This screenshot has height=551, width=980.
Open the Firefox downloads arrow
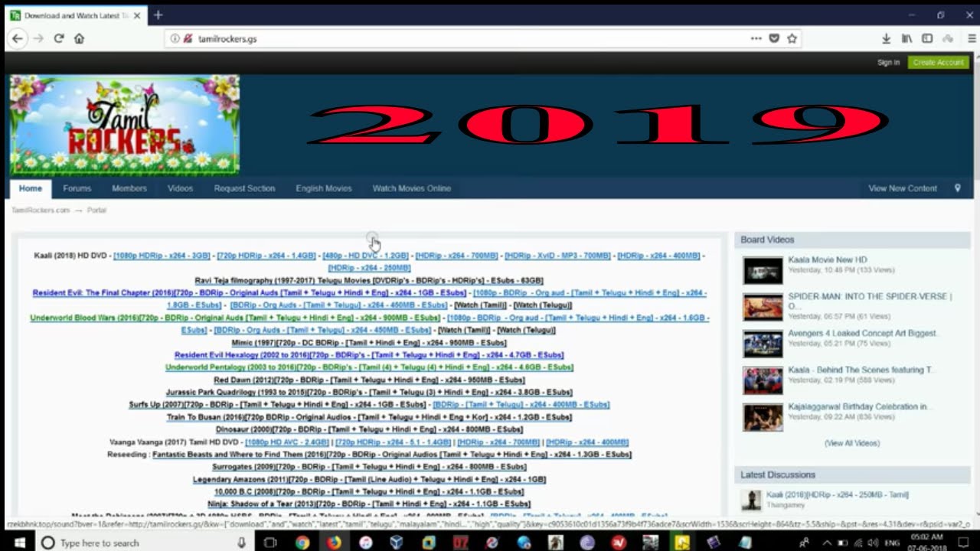(886, 38)
